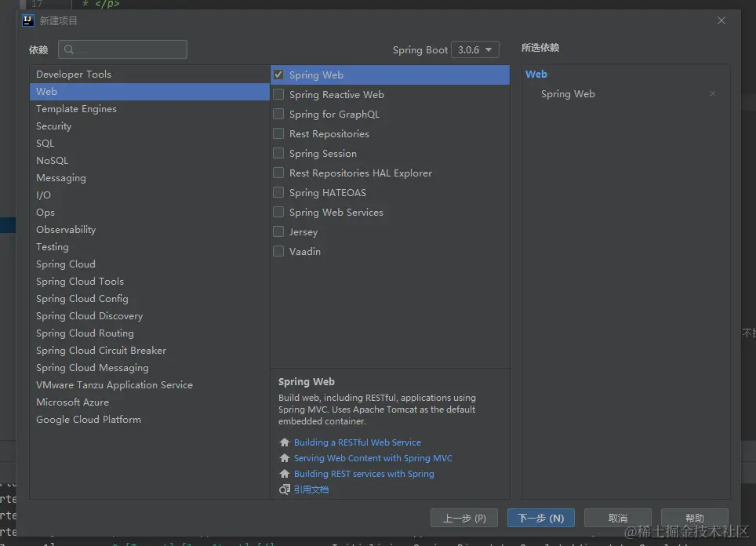756x546 pixels.
Task: Tick the Spring HATEOAS checkbox
Action: pyautogui.click(x=278, y=192)
